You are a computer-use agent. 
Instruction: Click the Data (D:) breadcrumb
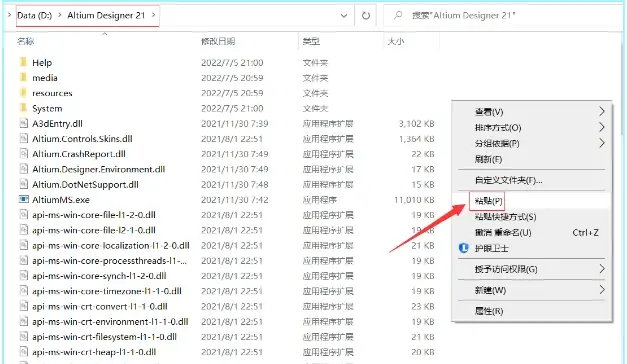34,16
